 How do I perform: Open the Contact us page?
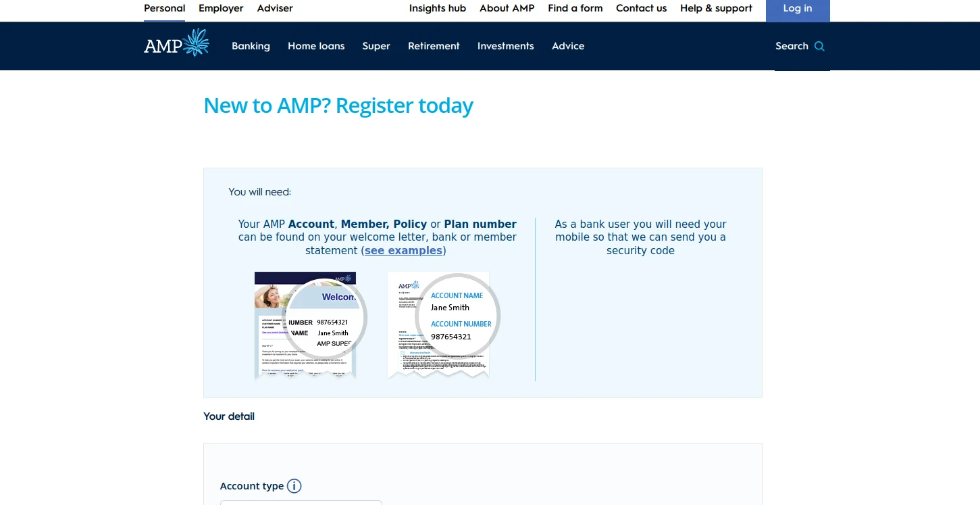coord(641,8)
